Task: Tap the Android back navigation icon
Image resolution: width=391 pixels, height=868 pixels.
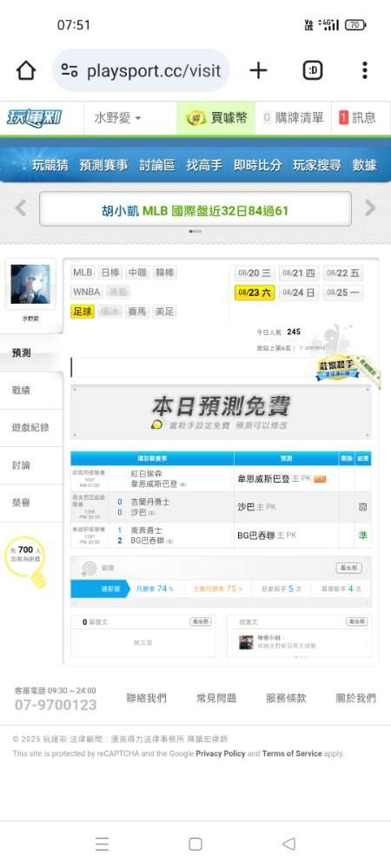Action: pos(288,844)
